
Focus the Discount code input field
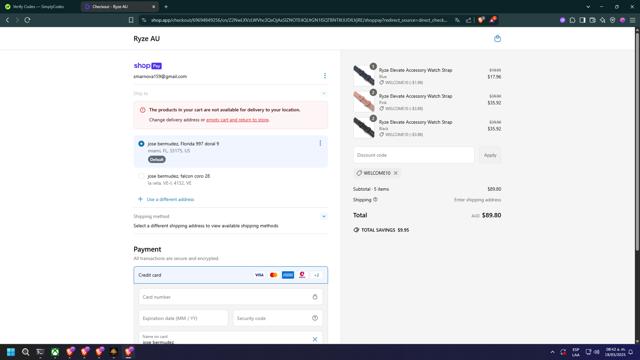click(413, 155)
